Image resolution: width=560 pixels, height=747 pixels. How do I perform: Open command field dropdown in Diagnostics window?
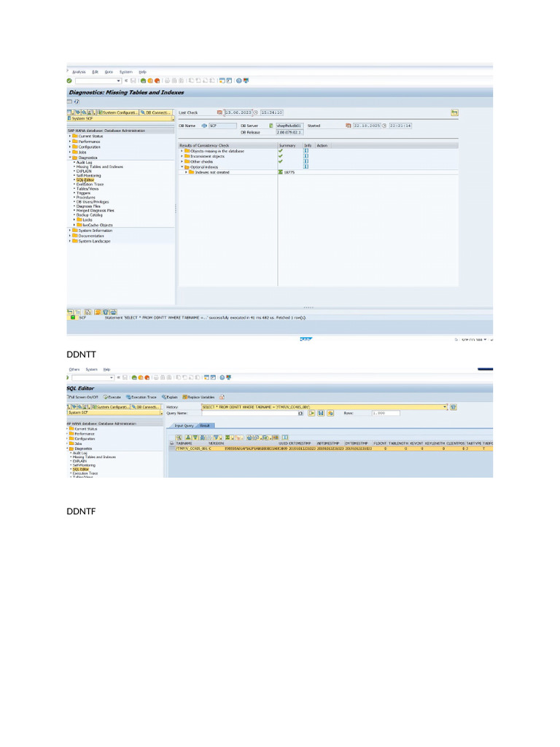pyautogui.click(x=119, y=80)
